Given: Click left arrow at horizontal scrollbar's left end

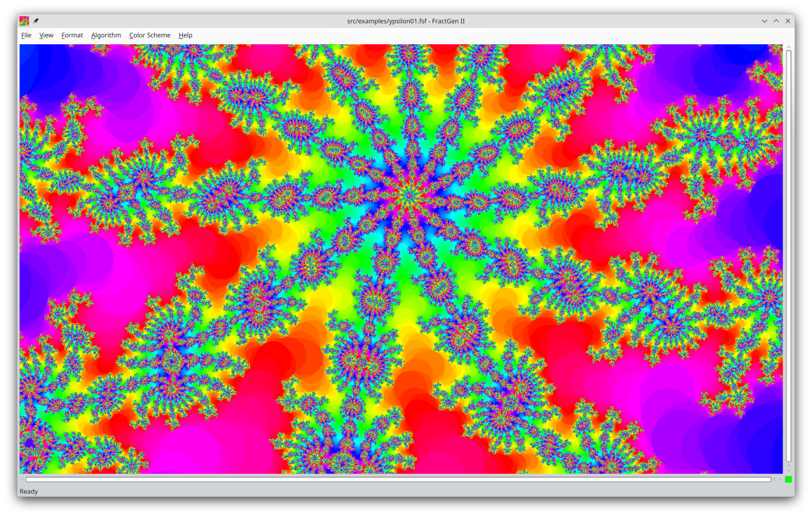Looking at the screenshot, I should [x=22, y=479].
